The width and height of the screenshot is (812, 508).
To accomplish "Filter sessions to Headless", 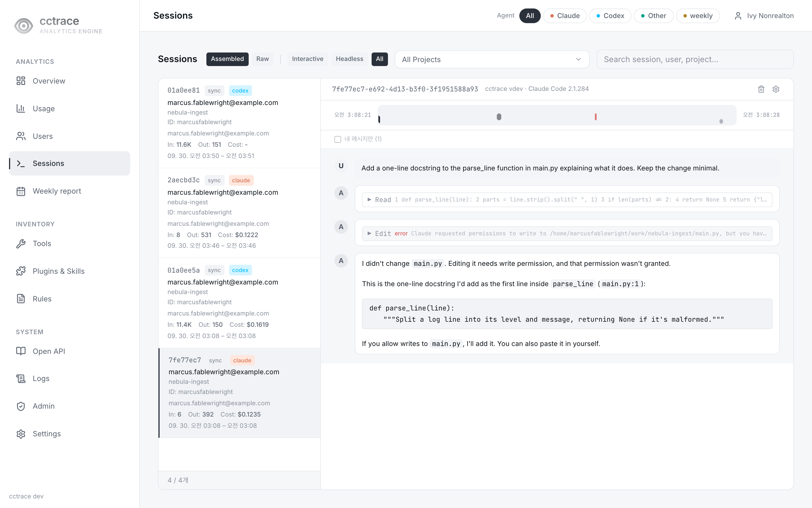I will click(349, 59).
